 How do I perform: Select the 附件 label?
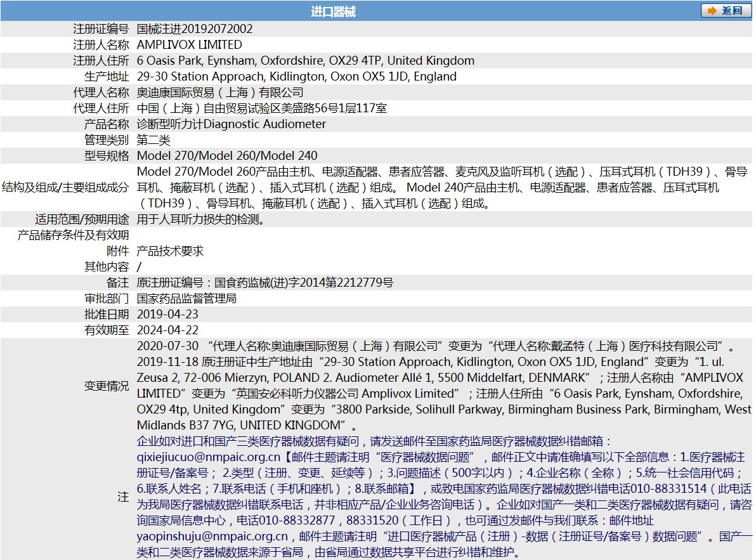(117, 251)
